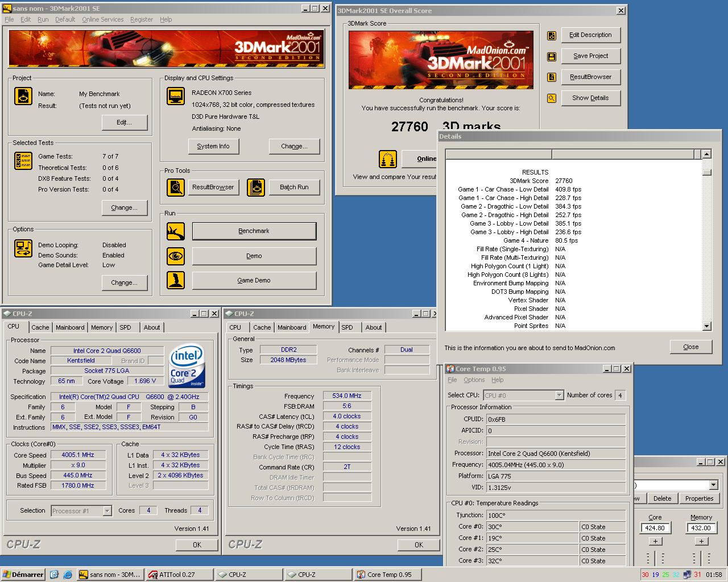Open the Options menu in Core Temp
Image resolution: width=728 pixels, height=582 pixels.
click(x=474, y=380)
